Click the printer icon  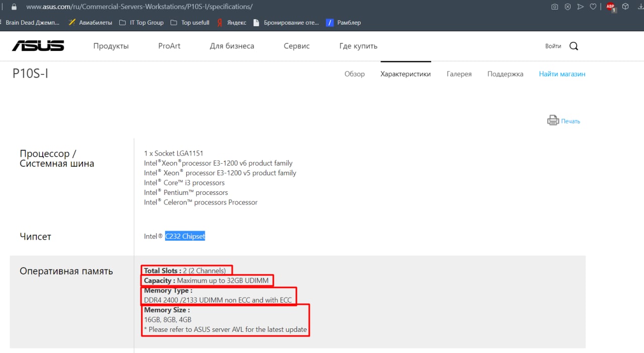[553, 120]
